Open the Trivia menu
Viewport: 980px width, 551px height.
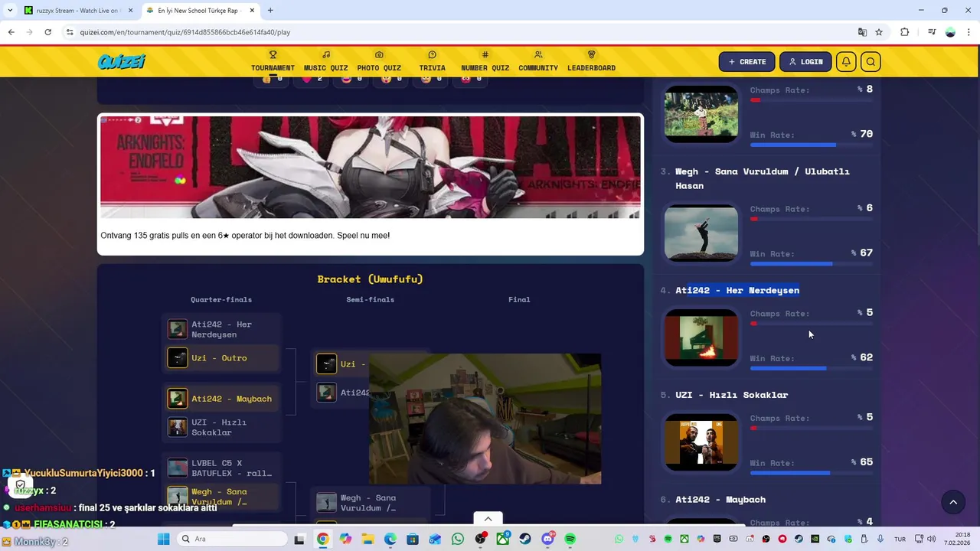click(432, 61)
